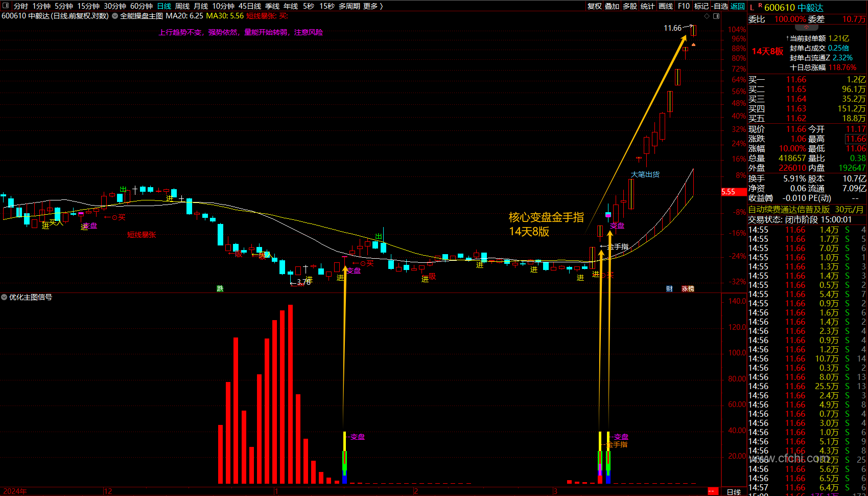The image size is (868, 496).
Task: Click the 换手 5.91% value
Action: click(x=794, y=179)
